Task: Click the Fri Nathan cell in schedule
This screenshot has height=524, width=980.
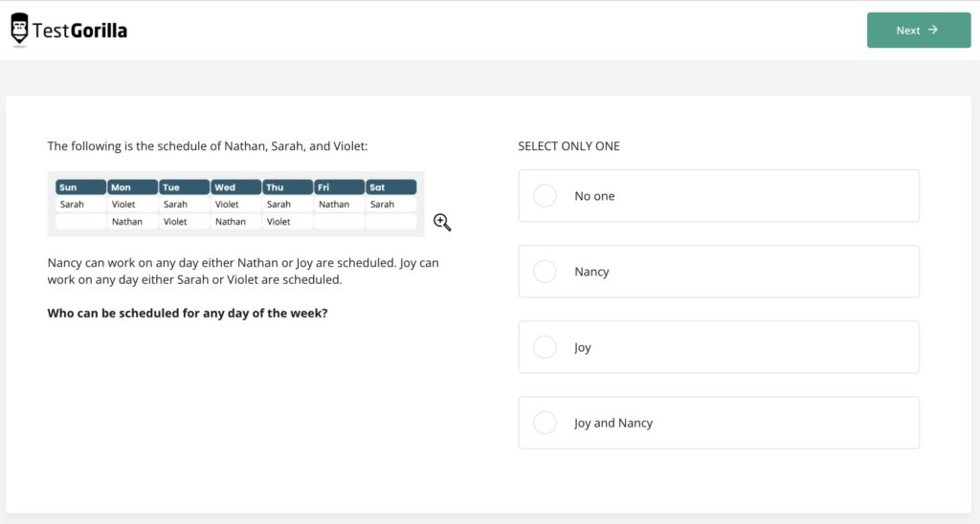Action: 334,204
